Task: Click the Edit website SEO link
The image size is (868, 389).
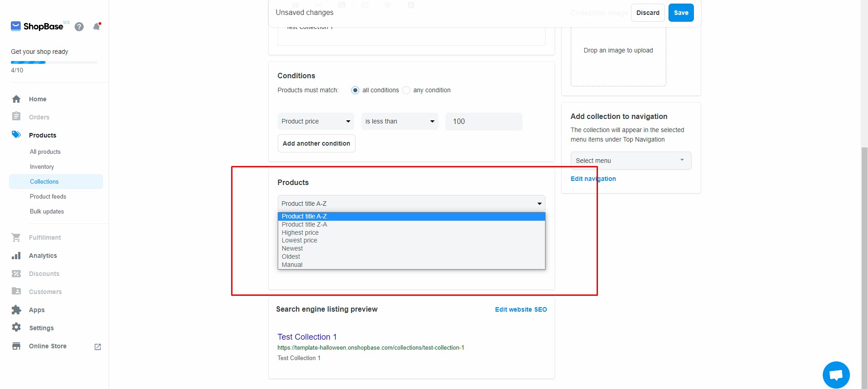Action: point(521,309)
